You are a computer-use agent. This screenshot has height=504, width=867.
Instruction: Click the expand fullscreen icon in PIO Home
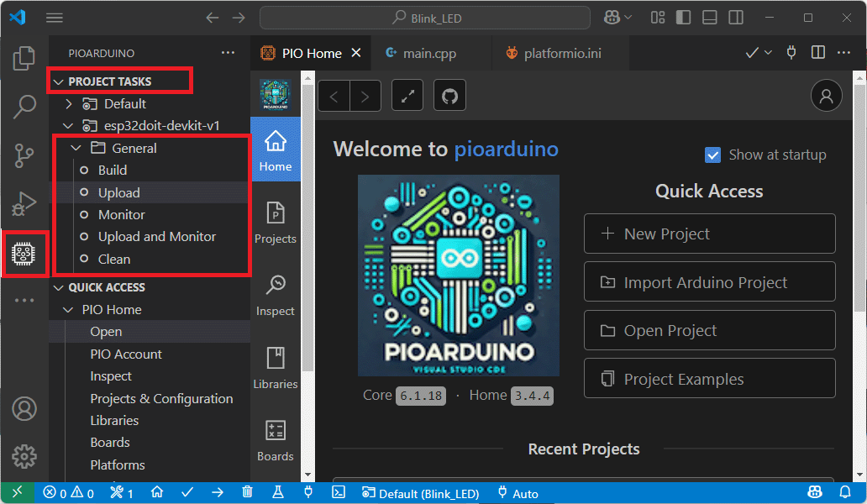[407, 96]
